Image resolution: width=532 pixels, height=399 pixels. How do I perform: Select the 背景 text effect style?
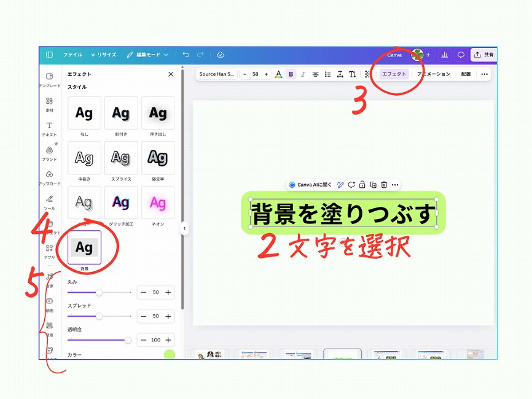(84, 247)
